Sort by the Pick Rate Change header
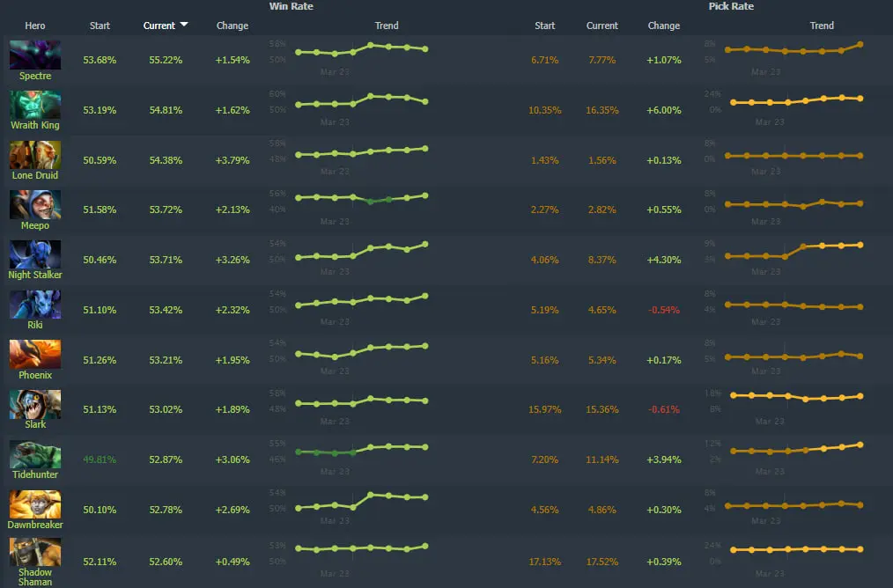Viewport: 893px width, 588px height. tap(663, 26)
